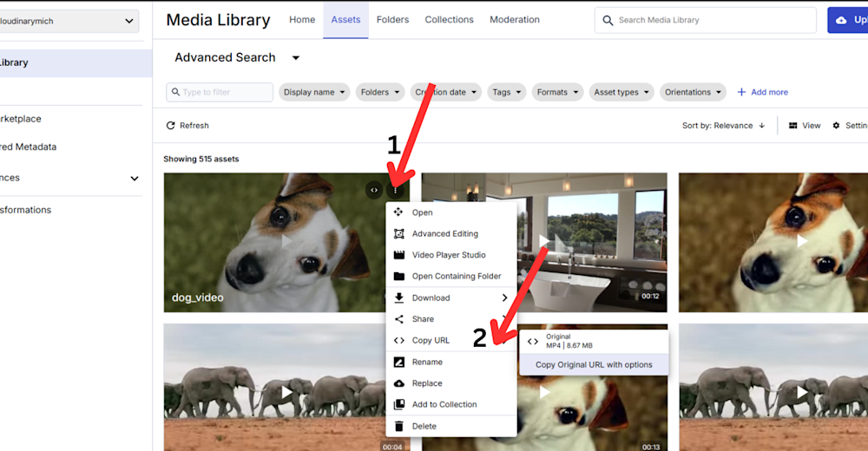Image resolution: width=868 pixels, height=451 pixels.
Task: Click the Open icon in the context menu
Action: [398, 212]
